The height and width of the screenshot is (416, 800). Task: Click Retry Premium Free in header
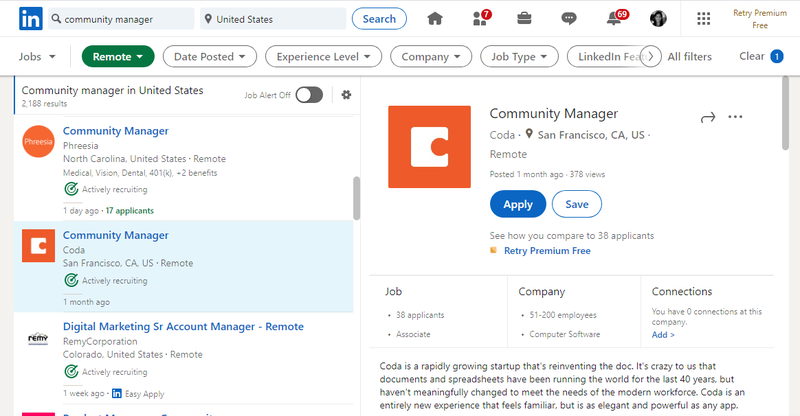pos(760,19)
